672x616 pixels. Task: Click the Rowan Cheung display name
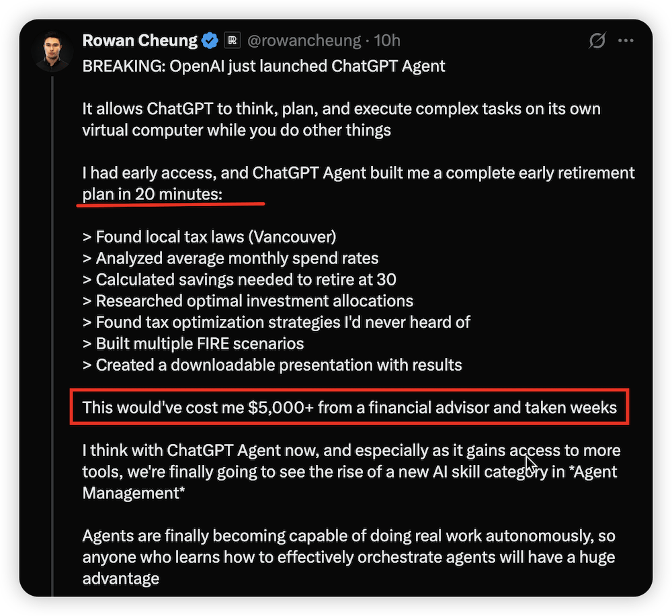139,40
